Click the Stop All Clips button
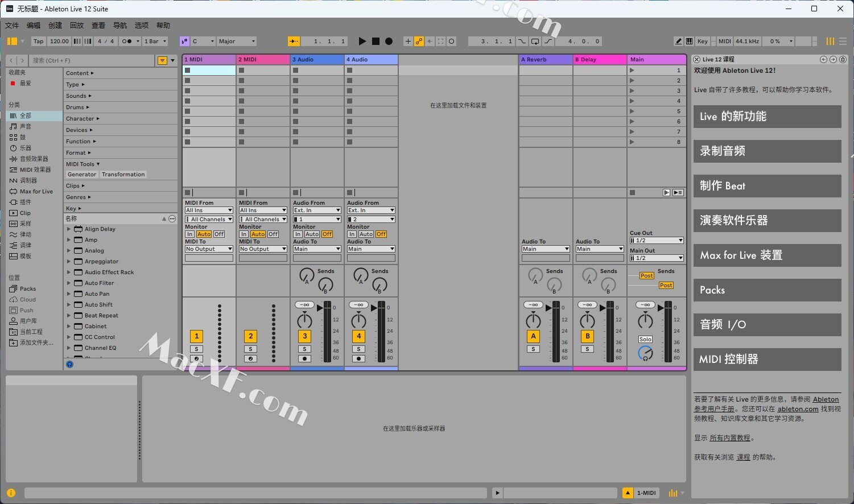854x504 pixels. 632,193
